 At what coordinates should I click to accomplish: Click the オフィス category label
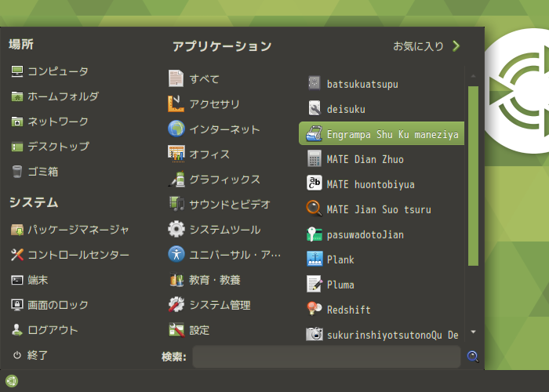(x=209, y=154)
